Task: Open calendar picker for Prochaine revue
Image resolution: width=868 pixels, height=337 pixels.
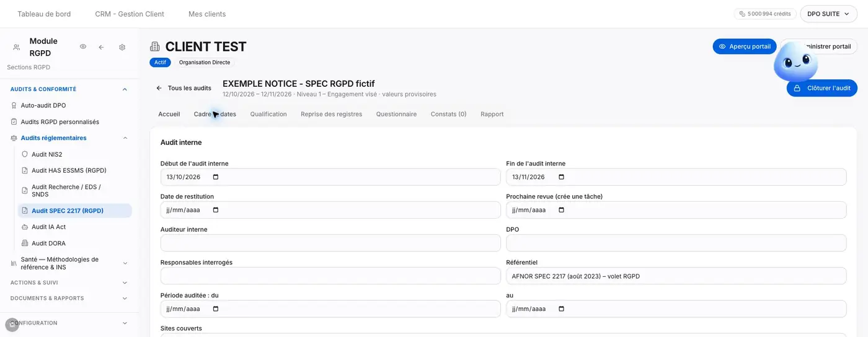Action: click(562, 210)
